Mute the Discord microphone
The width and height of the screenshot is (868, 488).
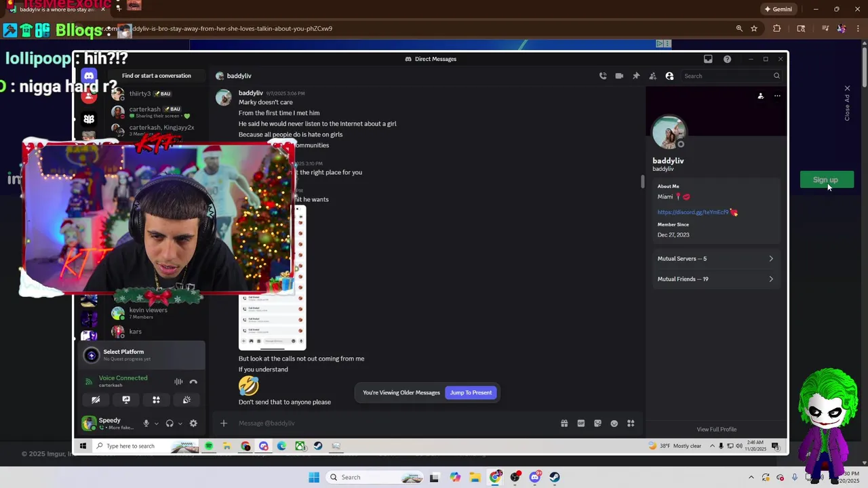coord(146,424)
